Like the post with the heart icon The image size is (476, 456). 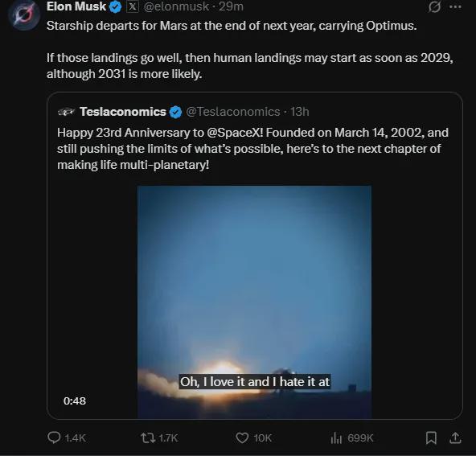click(x=242, y=438)
